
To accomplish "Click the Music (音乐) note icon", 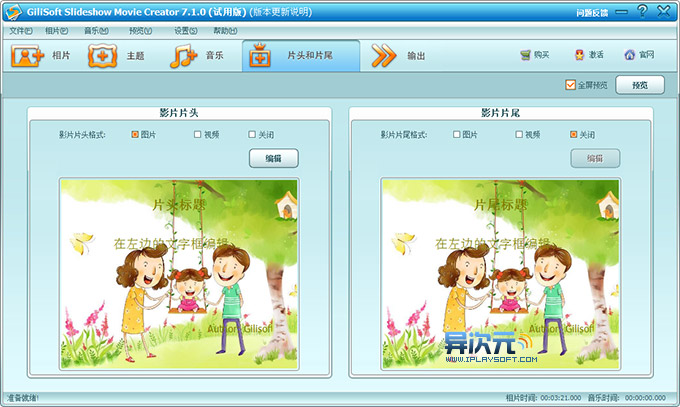I will pos(183,56).
